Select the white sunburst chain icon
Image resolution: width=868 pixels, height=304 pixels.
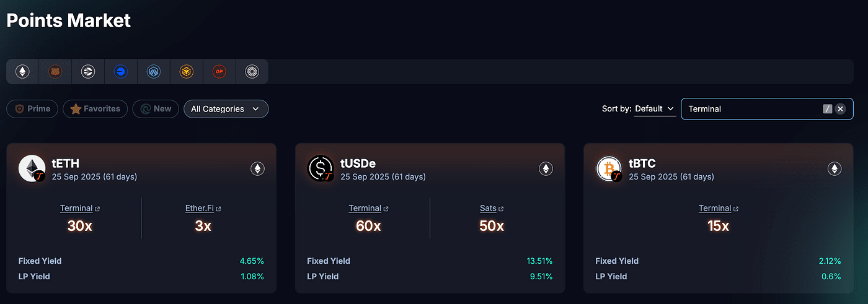pos(252,72)
